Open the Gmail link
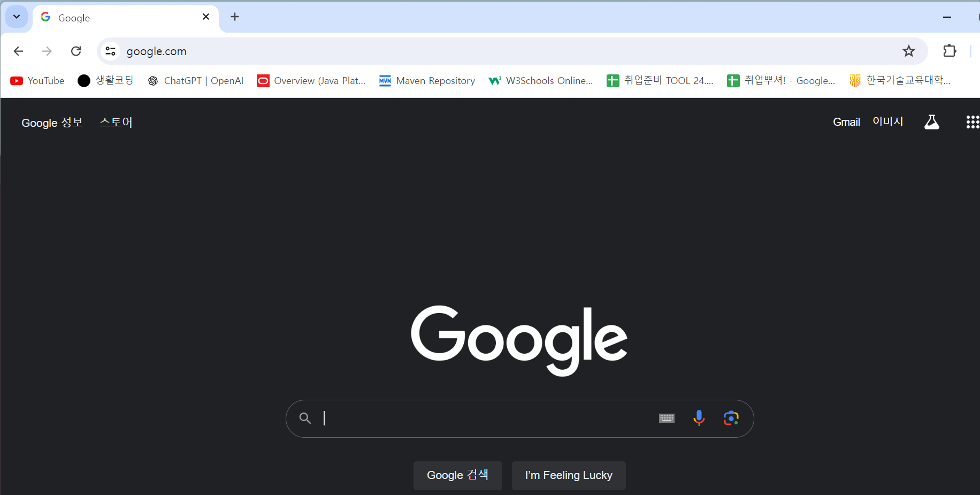The height and width of the screenshot is (495, 980). pos(846,122)
